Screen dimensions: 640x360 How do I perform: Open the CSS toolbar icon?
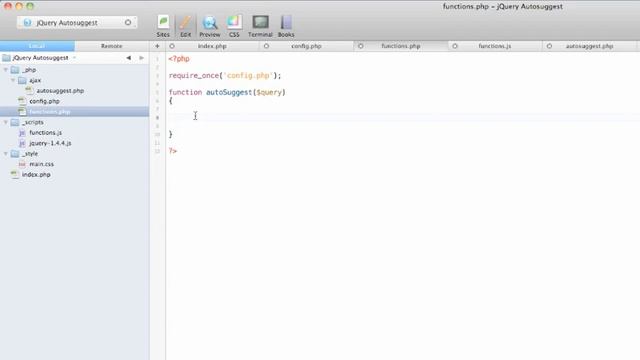pos(234,27)
